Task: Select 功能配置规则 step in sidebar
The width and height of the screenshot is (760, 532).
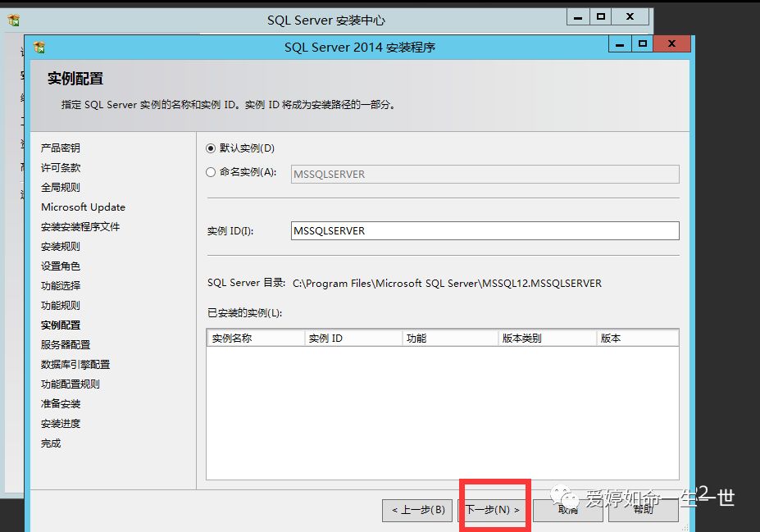Action: tap(71, 384)
